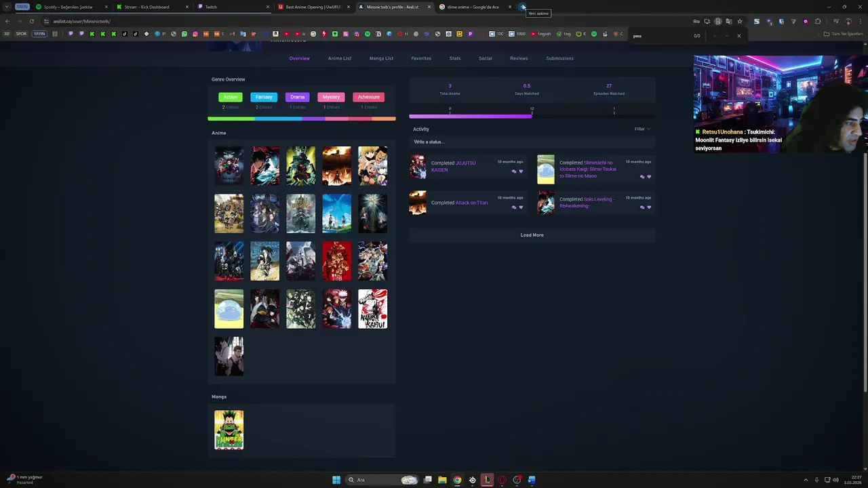Go back with browser back arrow

7,21
